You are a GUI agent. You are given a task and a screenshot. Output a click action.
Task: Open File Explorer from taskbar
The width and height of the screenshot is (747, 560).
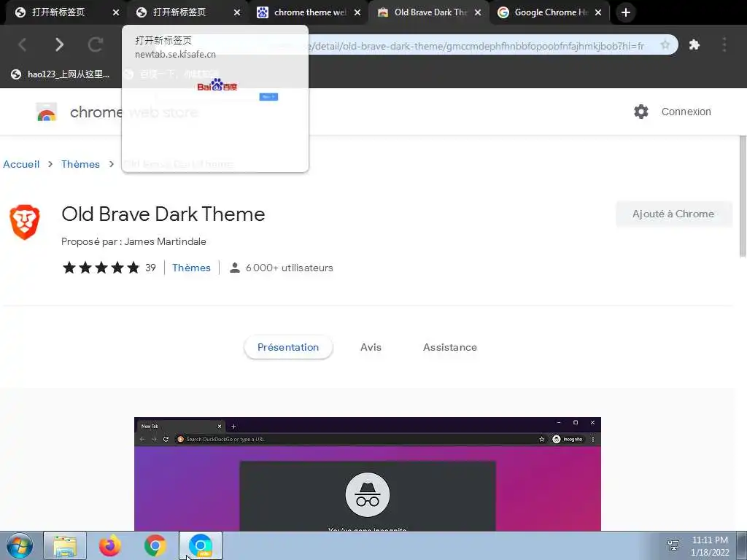(x=65, y=545)
